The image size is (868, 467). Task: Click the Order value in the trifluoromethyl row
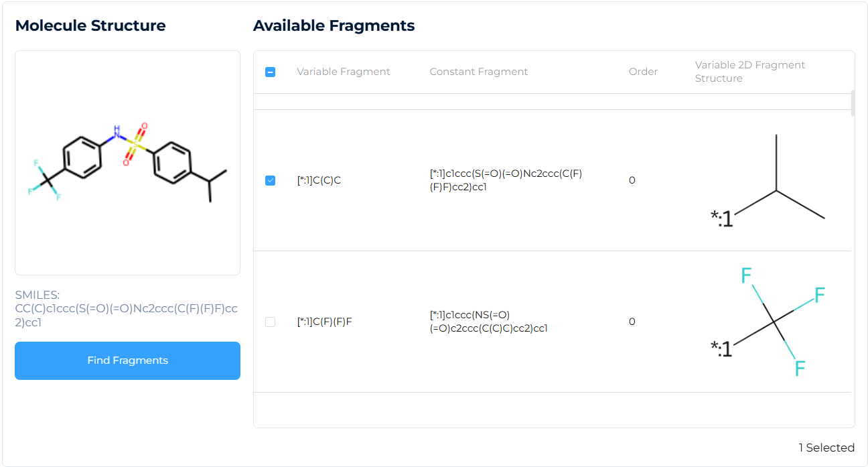632,322
